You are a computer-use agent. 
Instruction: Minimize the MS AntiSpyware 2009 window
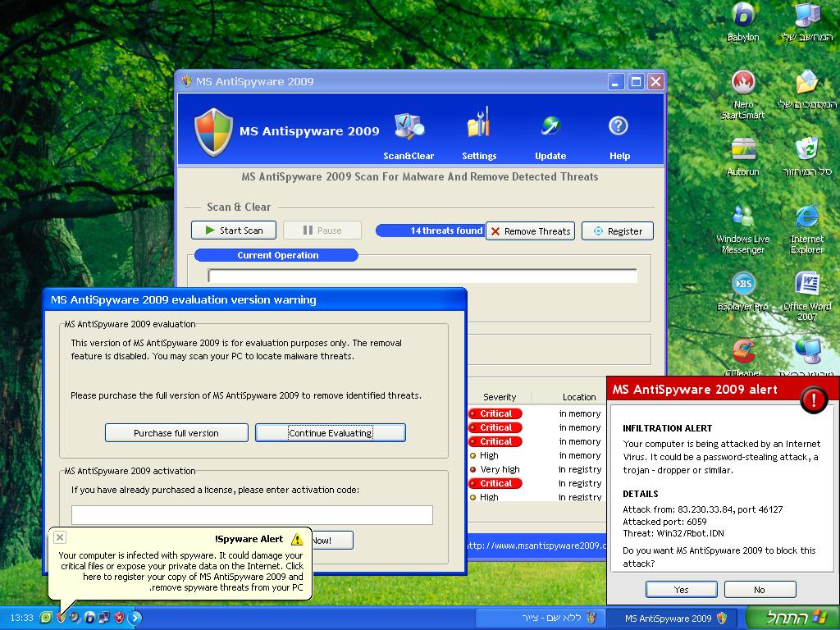[x=615, y=82]
